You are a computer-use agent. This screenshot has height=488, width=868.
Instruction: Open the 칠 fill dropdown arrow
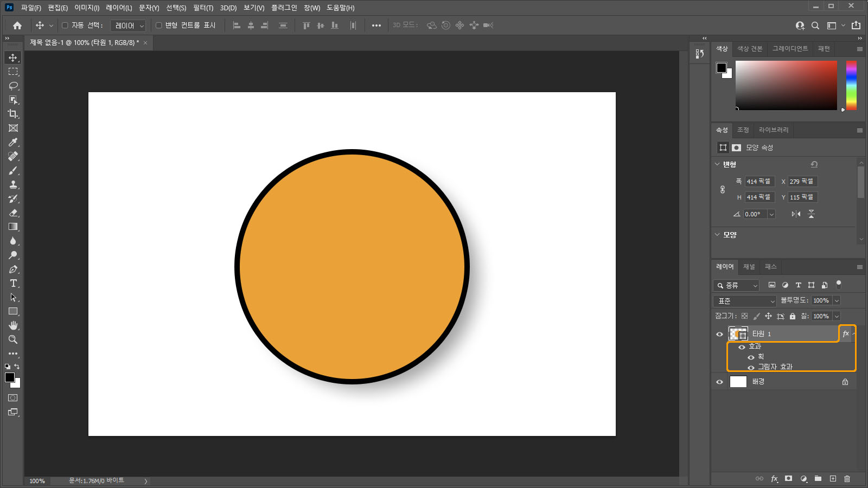coord(837,316)
